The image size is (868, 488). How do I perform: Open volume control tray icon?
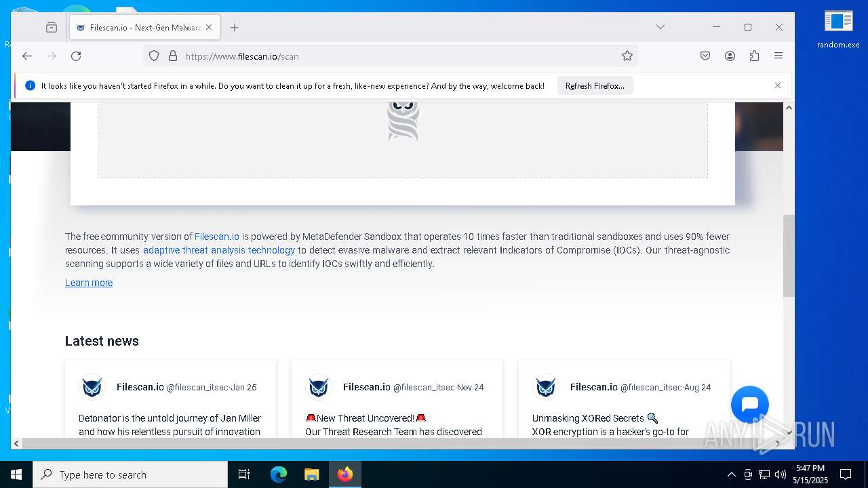781,474
